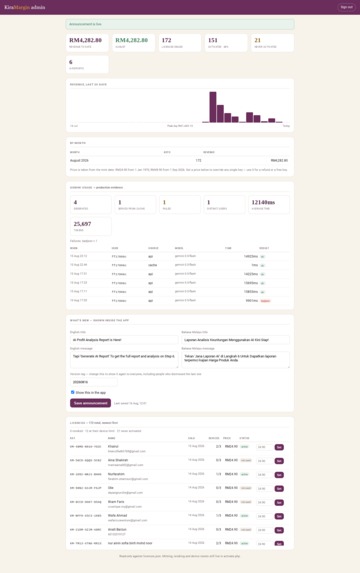Screen dimensions: 360x573
Task: Focus the price input in Khairul's row
Action: click(x=264, y=447)
